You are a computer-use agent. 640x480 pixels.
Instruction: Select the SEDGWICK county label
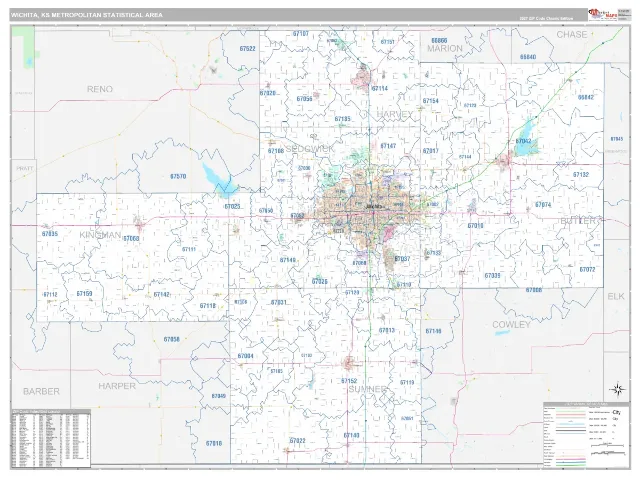[310, 149]
